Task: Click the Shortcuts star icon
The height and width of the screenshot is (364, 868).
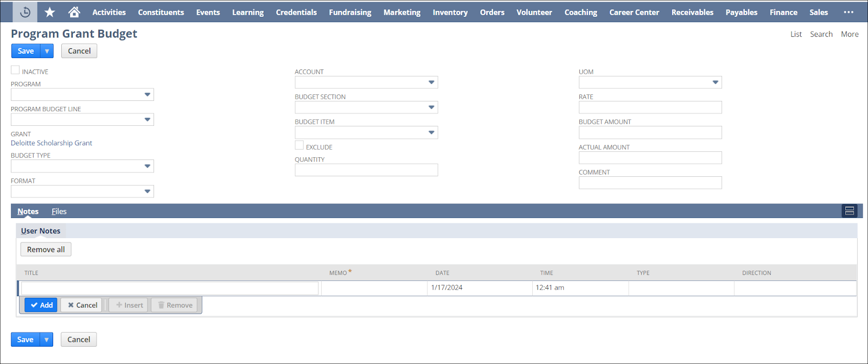Action: coord(49,12)
